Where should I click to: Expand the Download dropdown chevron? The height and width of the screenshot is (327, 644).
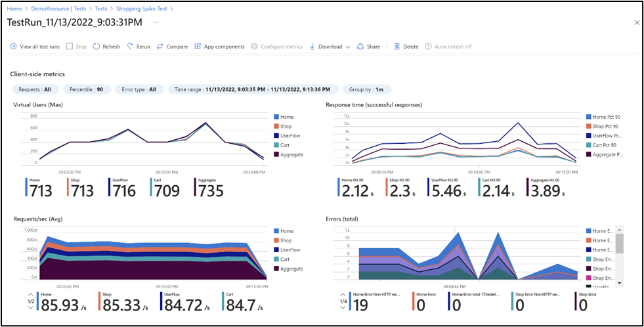point(349,47)
